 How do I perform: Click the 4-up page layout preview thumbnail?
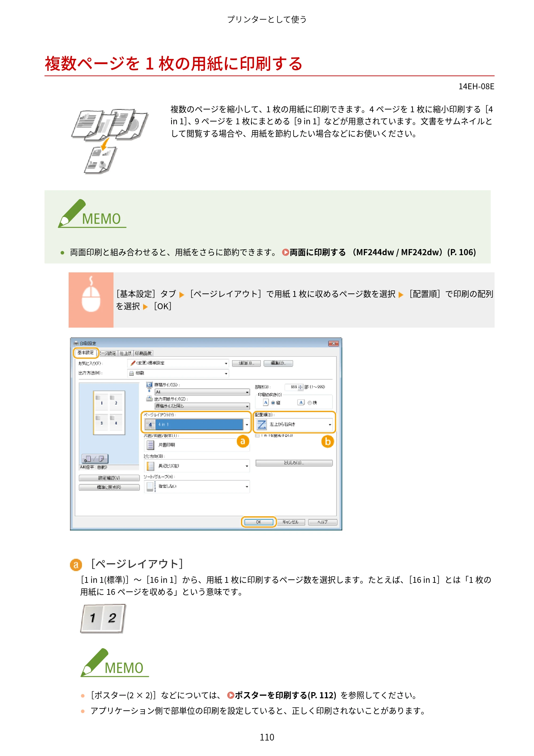109,413
